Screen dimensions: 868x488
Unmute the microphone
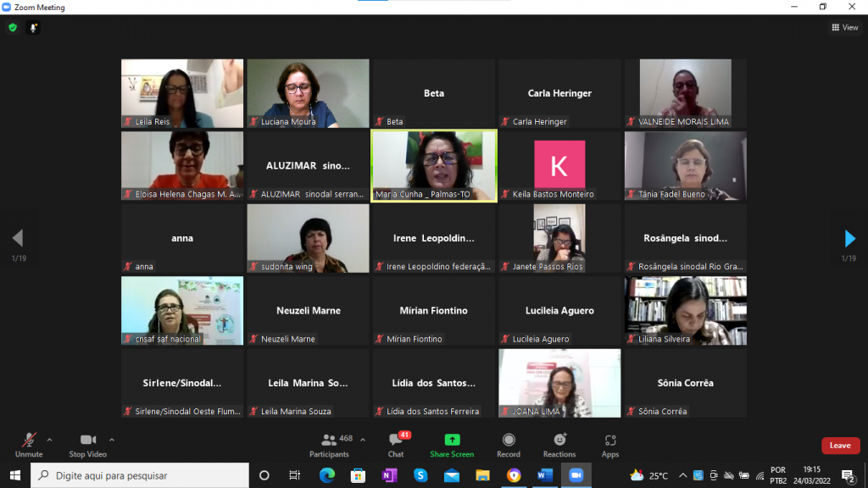(29, 444)
